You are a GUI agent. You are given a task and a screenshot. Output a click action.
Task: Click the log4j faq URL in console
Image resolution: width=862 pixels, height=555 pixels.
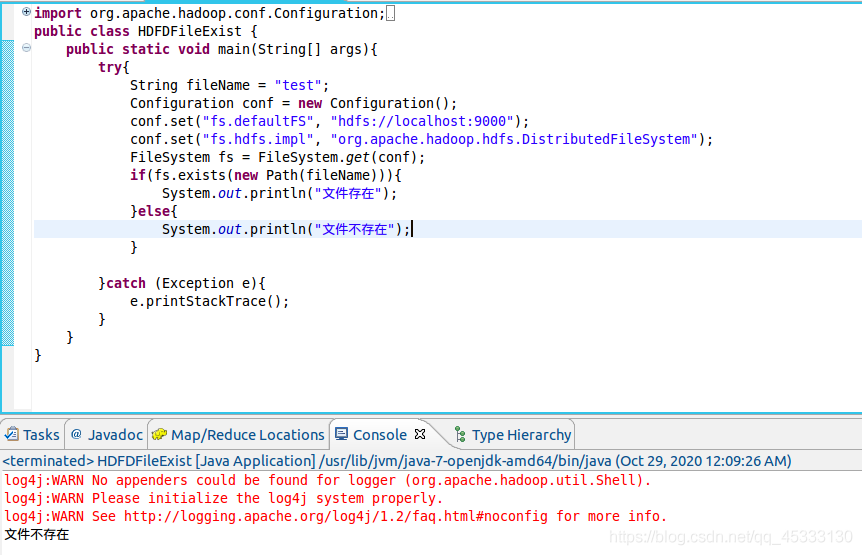pyautogui.click(x=335, y=516)
